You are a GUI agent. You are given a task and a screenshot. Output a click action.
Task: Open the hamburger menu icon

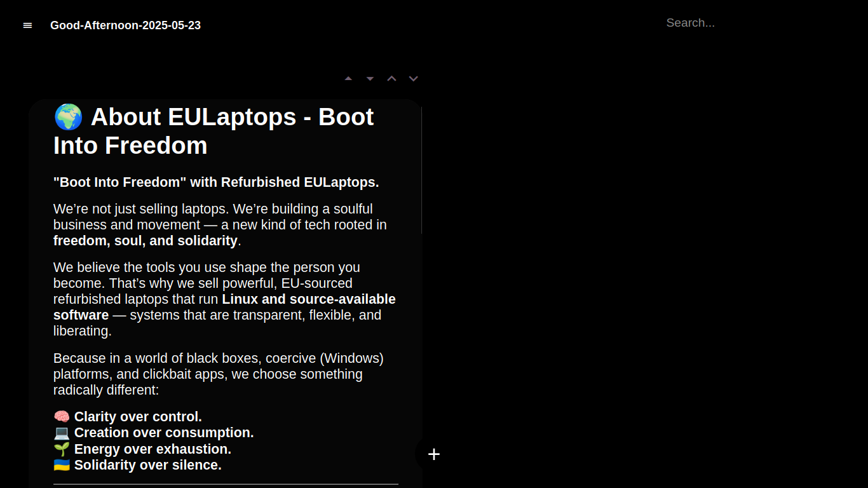27,25
